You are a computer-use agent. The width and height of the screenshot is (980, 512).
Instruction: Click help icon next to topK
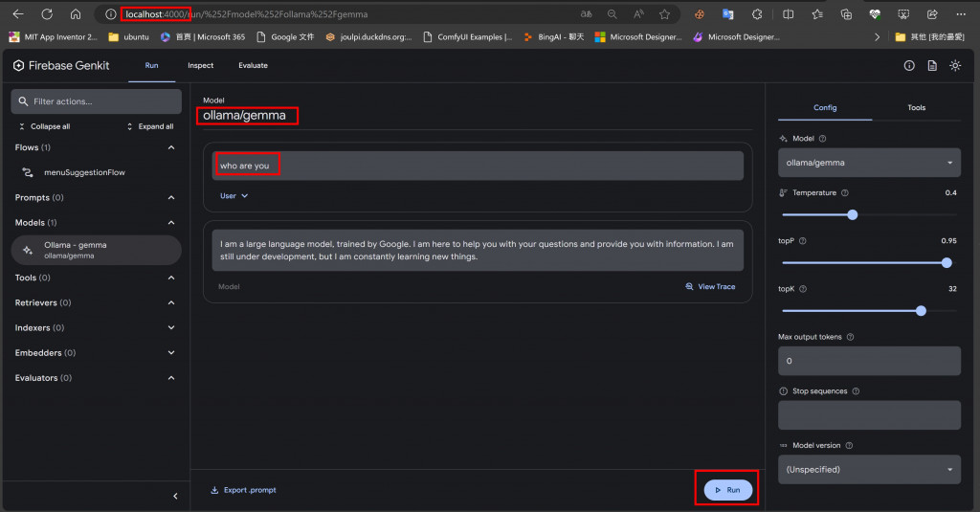coord(803,289)
